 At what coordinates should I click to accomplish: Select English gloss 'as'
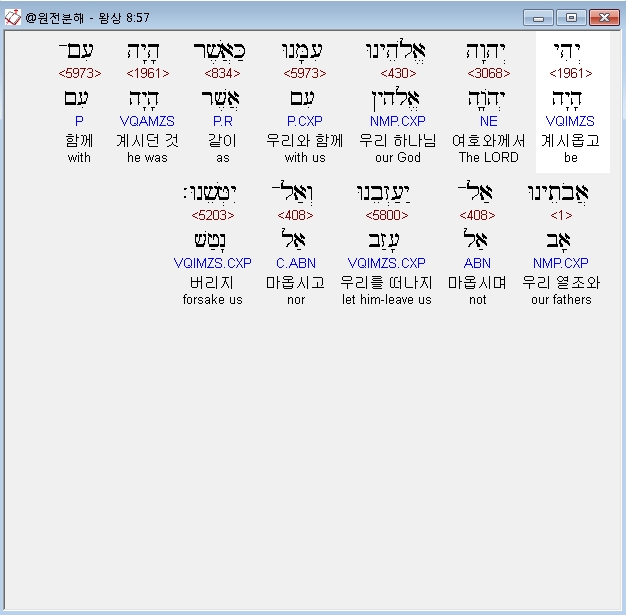(x=223, y=158)
